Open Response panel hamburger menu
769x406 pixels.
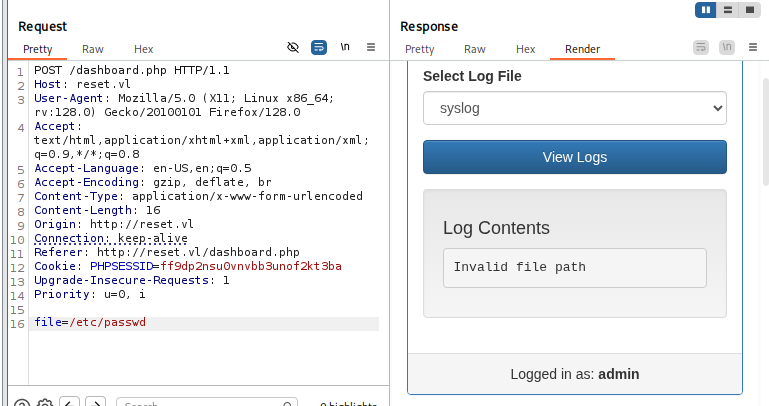753,47
